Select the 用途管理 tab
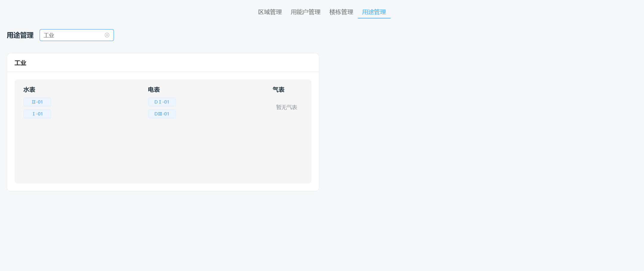 point(374,12)
